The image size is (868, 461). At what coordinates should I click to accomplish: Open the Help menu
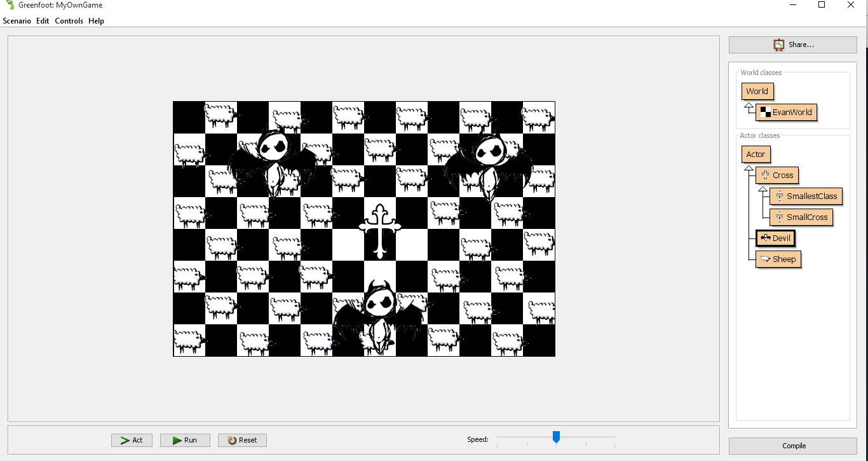point(96,21)
